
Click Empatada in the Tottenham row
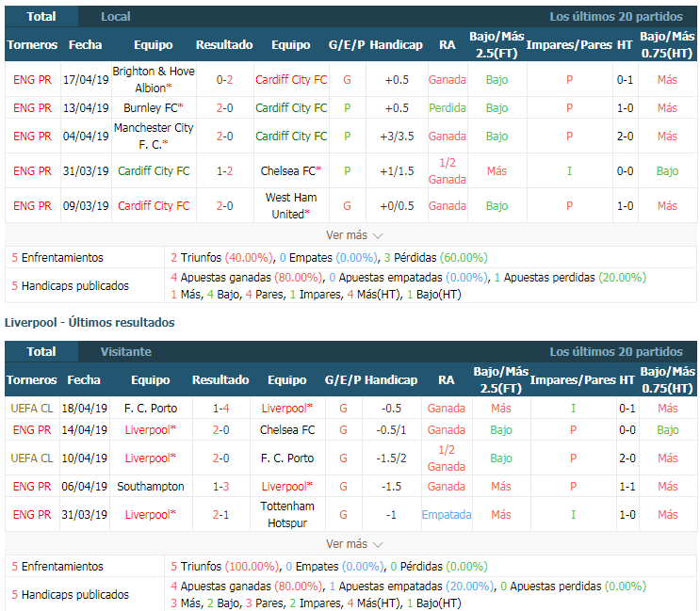[447, 514]
